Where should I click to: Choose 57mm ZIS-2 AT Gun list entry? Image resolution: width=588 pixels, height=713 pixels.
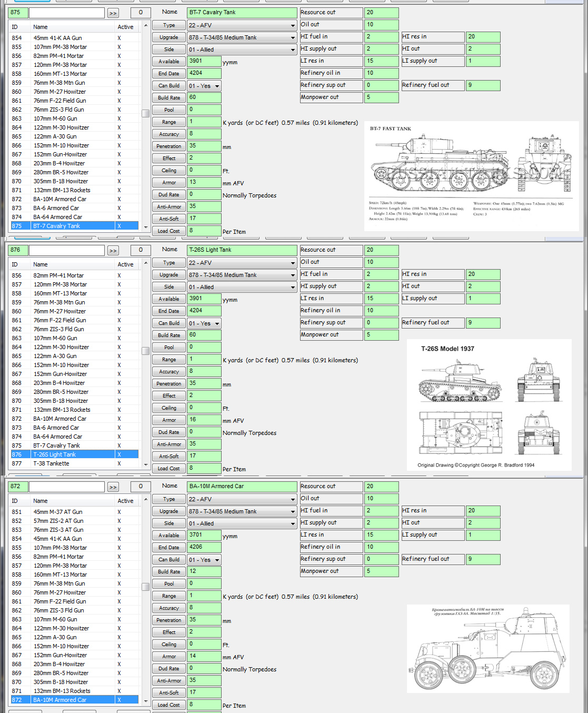[x=58, y=521]
